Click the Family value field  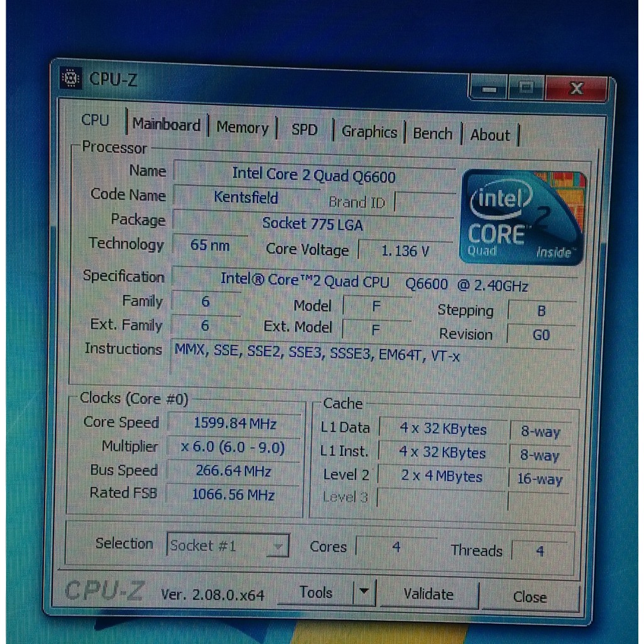(206, 302)
